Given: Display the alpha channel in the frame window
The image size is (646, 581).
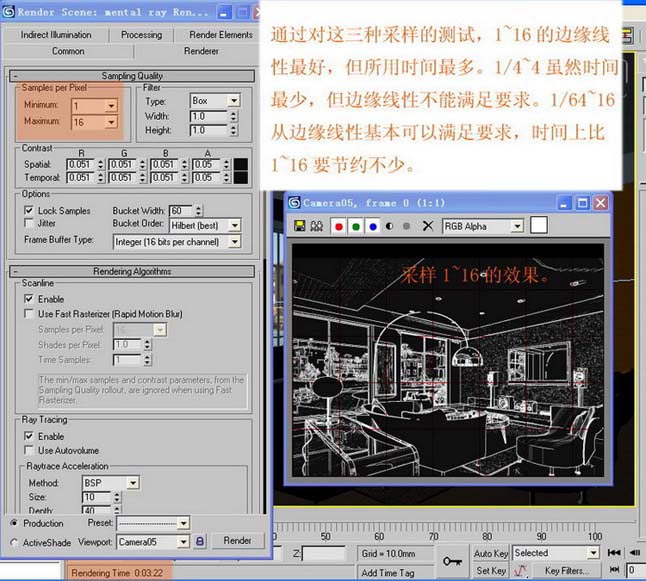Looking at the screenshot, I should point(389,226).
